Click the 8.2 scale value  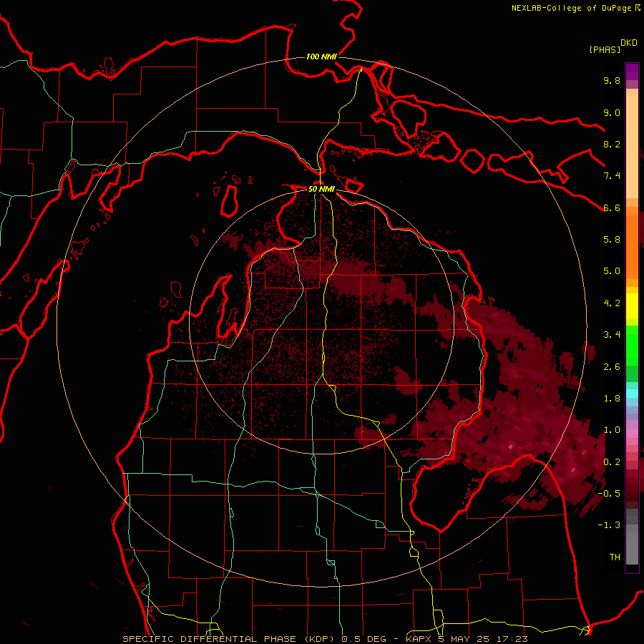coord(612,144)
